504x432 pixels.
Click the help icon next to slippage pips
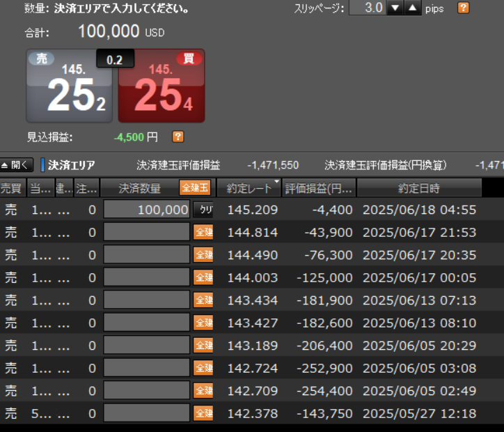463,8
